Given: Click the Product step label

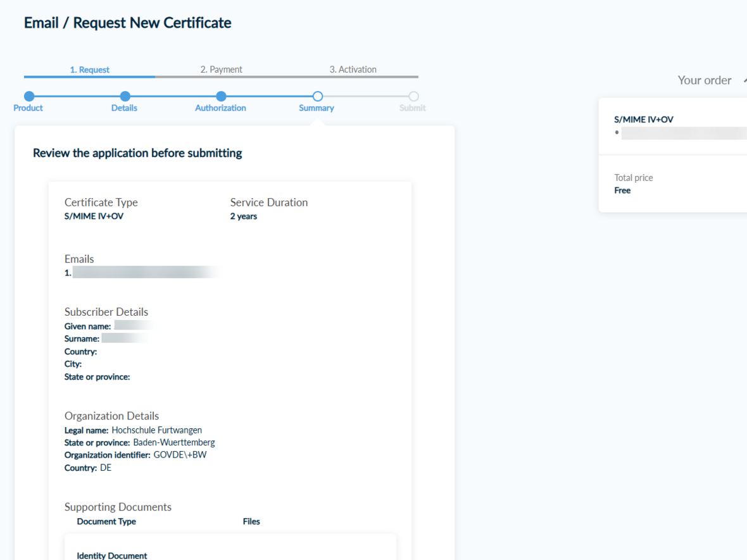Looking at the screenshot, I should 28,108.
